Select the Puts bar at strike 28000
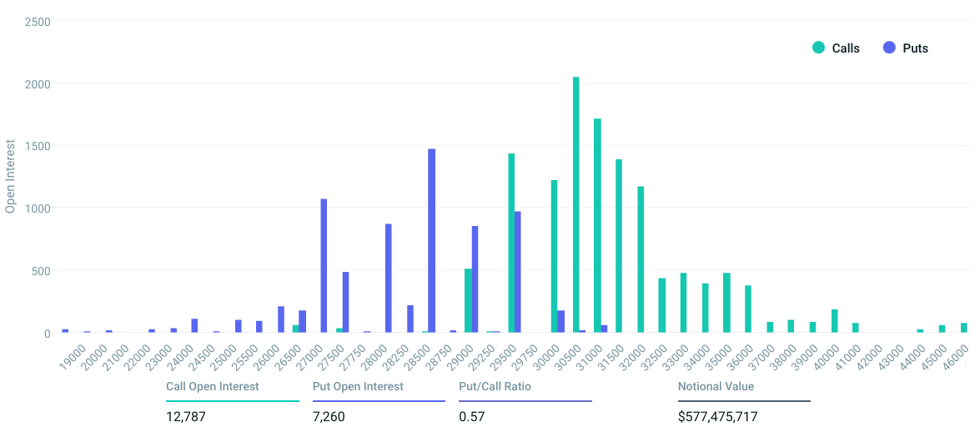Viewport: 980px width, 427px height. 389,278
